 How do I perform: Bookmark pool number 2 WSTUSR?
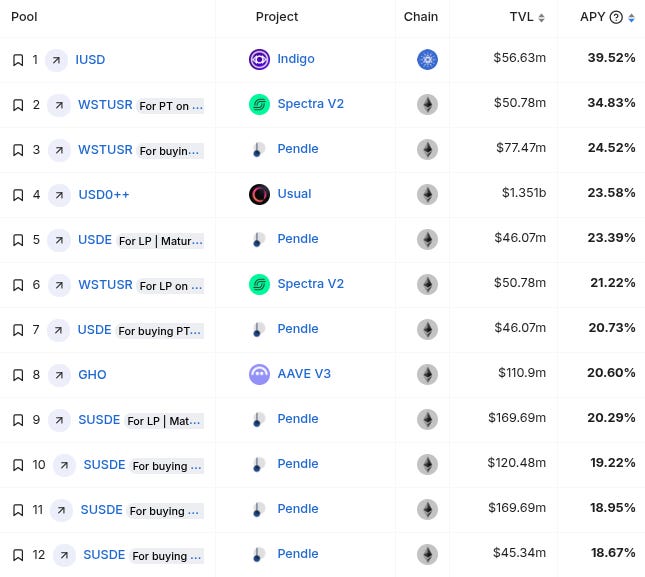[18, 105]
